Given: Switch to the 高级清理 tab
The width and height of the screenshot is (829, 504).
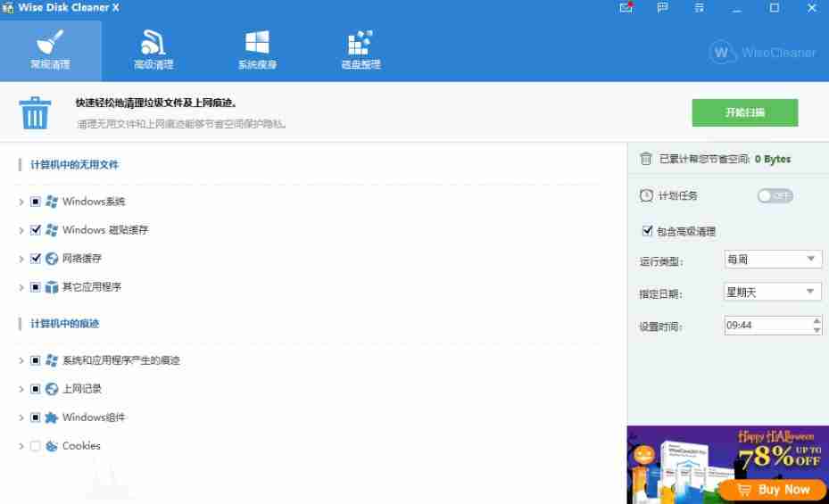Looking at the screenshot, I should (x=153, y=51).
